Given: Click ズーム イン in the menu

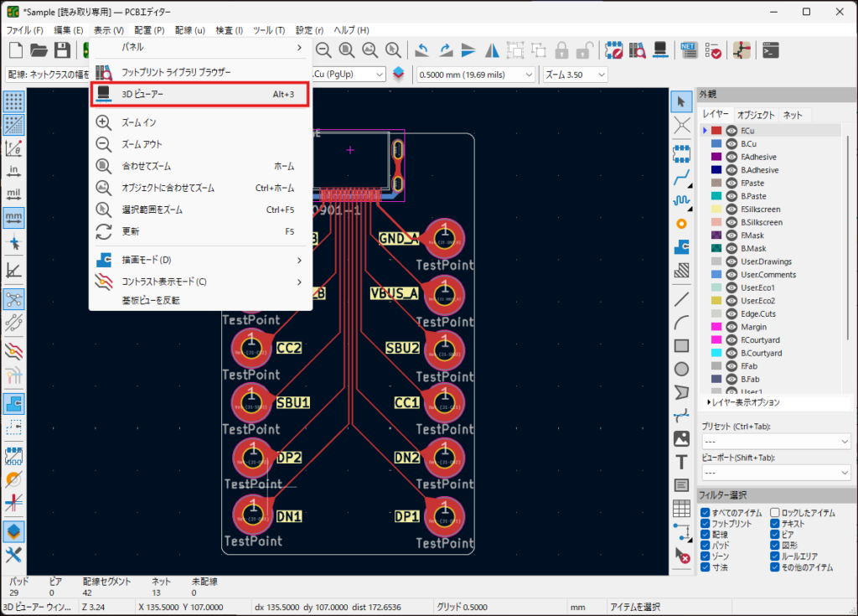Looking at the screenshot, I should point(139,122).
